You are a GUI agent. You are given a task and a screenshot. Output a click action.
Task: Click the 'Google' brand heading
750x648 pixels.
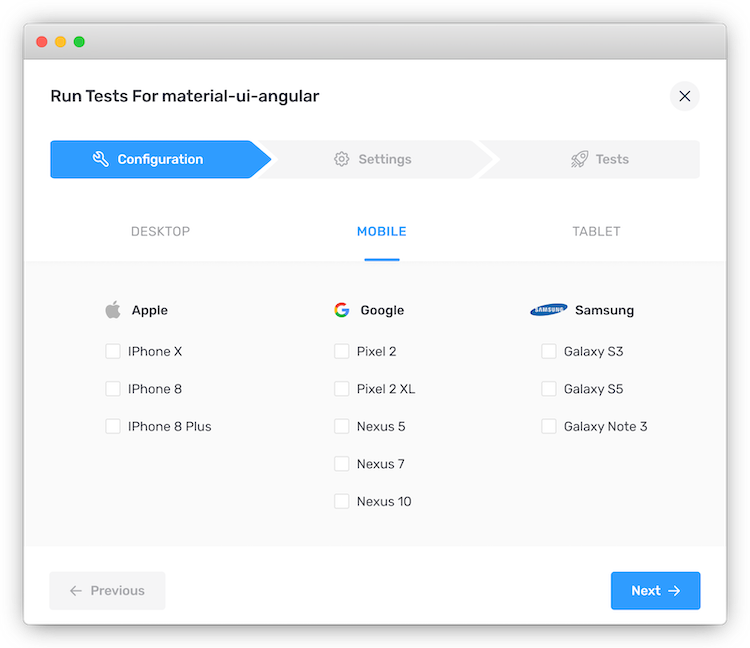(x=382, y=310)
